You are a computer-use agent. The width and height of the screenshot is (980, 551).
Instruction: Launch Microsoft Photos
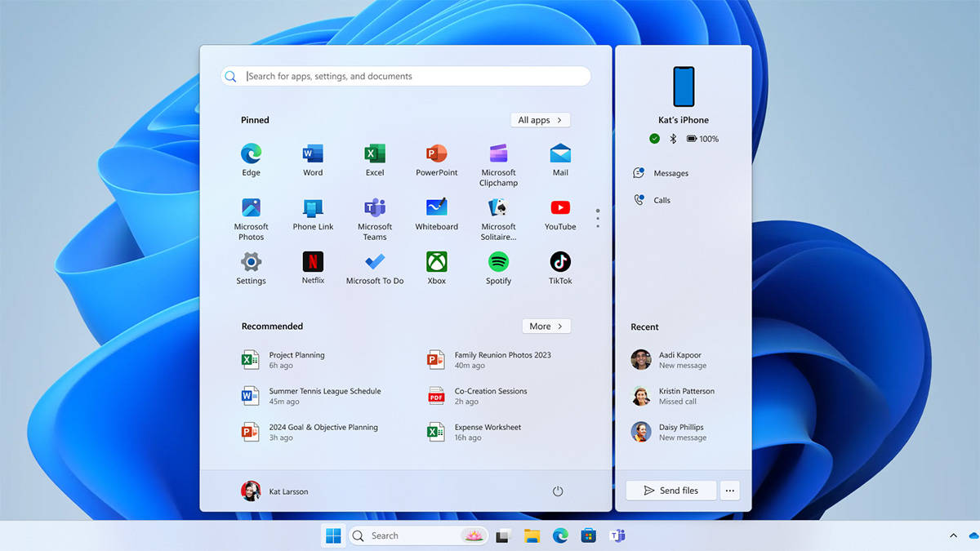[251, 218]
